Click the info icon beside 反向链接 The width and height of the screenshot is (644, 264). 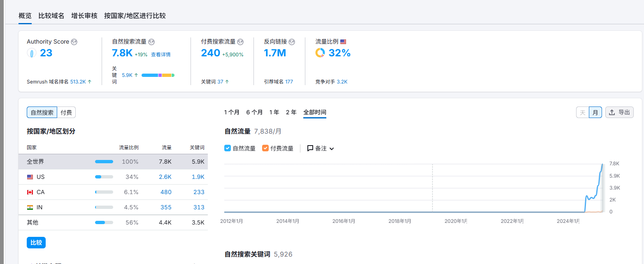click(x=292, y=42)
